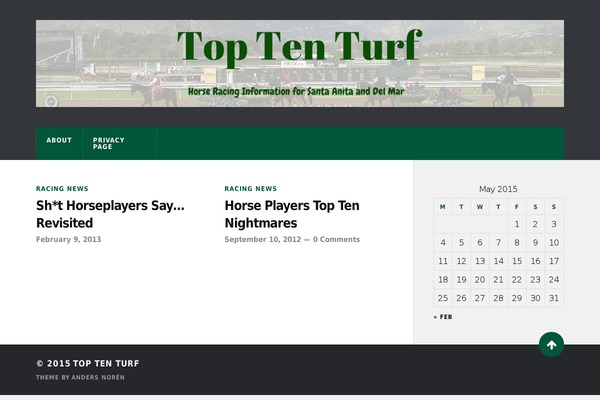Select day 13 in the calendar
This screenshot has height=400, width=600.
pos(480,261)
